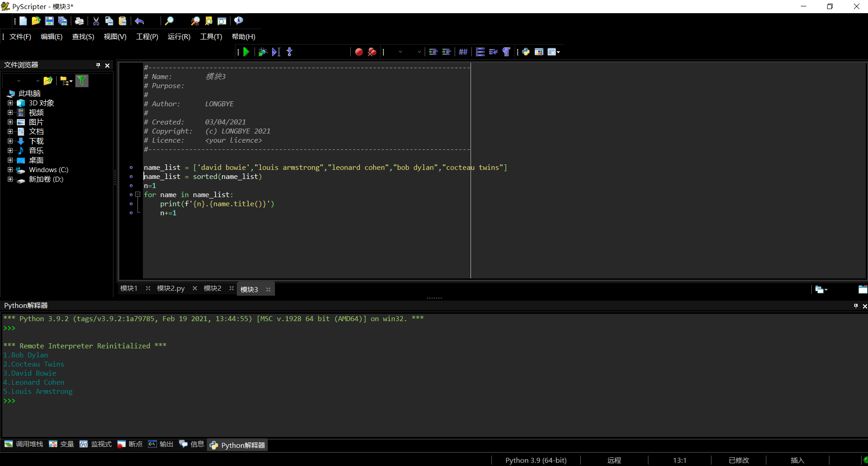Expand the 视频 tree node
868x466 pixels.
point(10,113)
